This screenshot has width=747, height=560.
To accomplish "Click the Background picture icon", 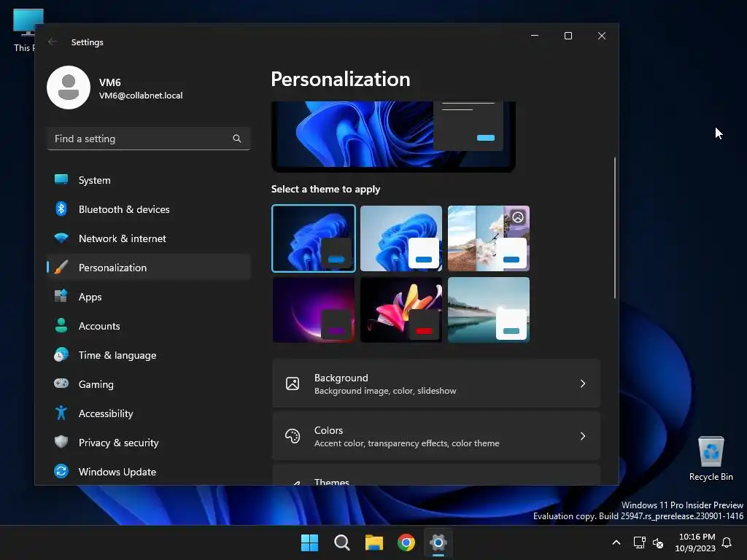I will coord(293,384).
